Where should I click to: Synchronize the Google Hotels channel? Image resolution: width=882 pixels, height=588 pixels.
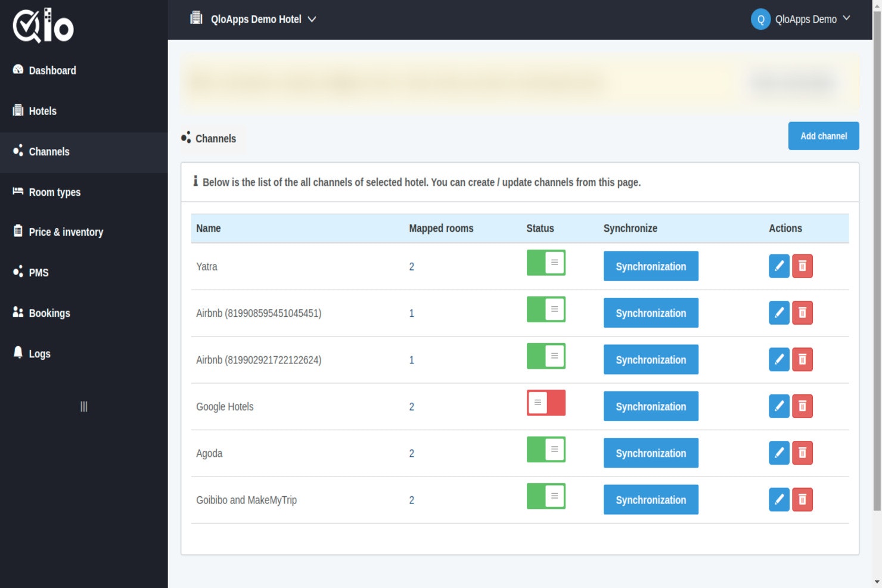coord(651,406)
